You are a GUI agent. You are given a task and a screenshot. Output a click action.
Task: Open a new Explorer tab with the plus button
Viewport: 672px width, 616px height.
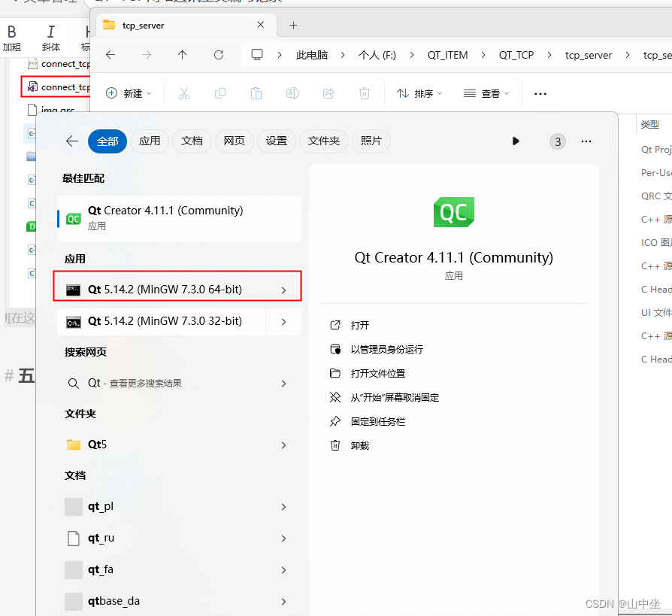(x=293, y=25)
